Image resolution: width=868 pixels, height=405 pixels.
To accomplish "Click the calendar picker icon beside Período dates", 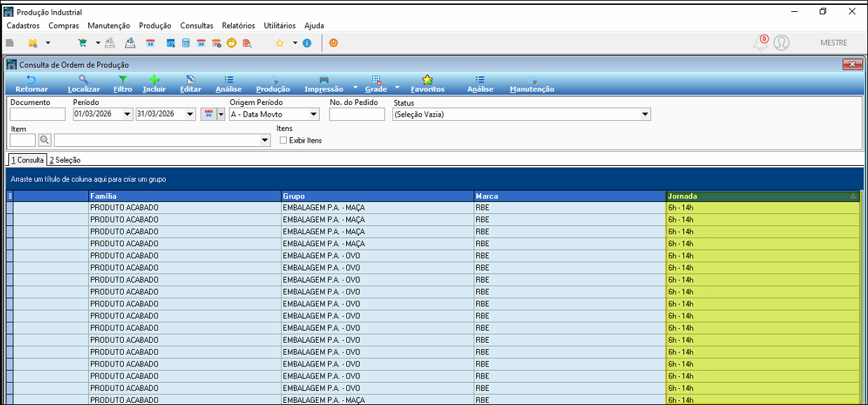I will (208, 114).
